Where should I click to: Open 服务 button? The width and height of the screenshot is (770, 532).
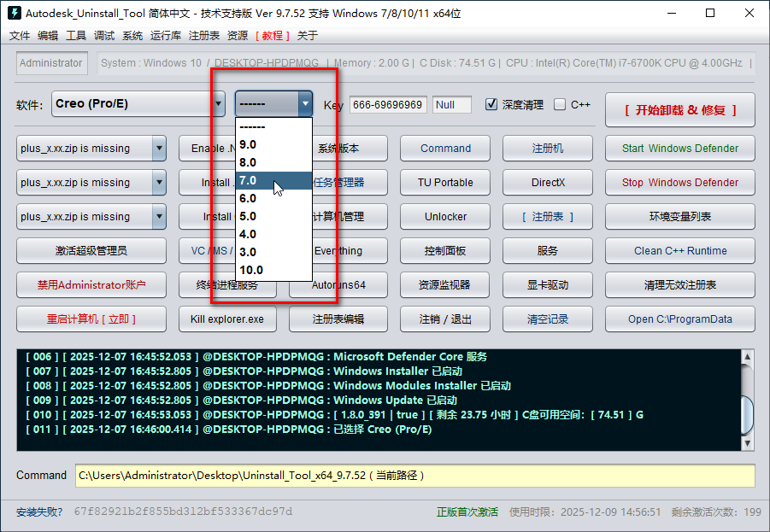pyautogui.click(x=548, y=251)
